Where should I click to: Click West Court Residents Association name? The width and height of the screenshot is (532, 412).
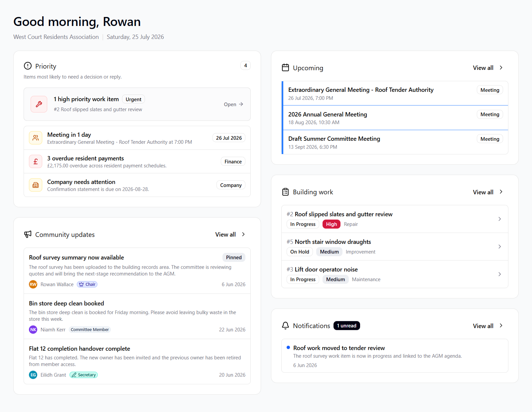click(x=56, y=37)
